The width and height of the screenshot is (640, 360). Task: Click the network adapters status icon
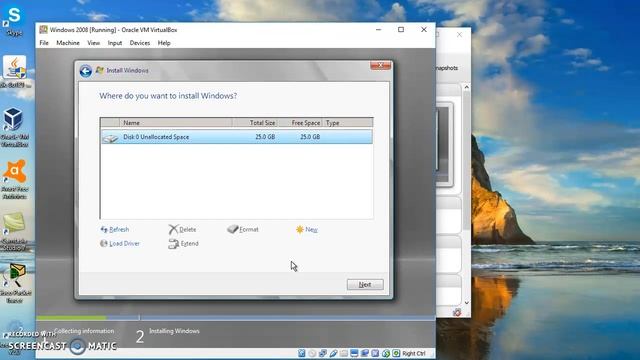323,353
